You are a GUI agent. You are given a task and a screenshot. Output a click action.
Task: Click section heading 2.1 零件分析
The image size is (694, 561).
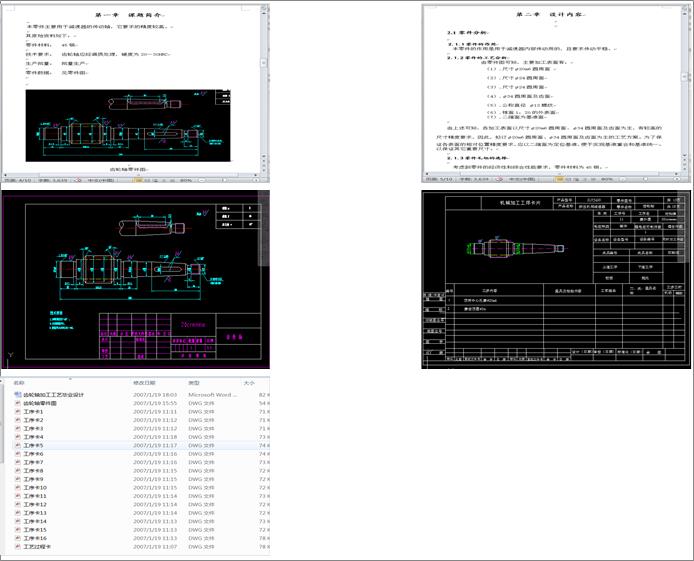click(467, 33)
